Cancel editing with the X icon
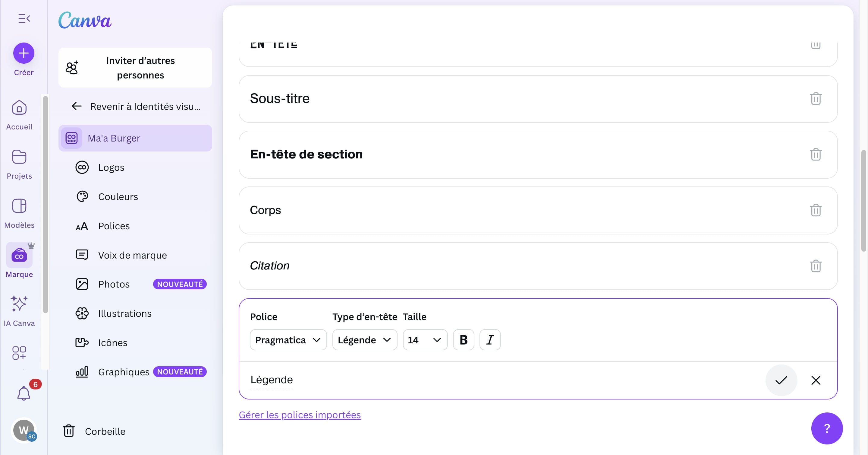 [816, 380]
